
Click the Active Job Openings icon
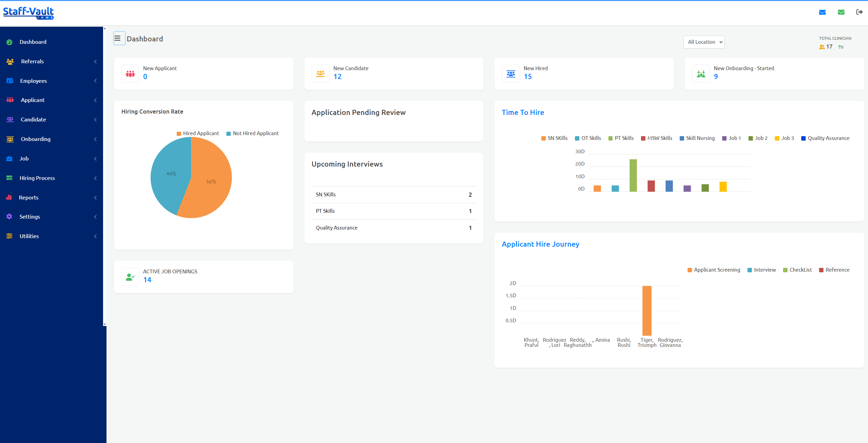pos(130,277)
